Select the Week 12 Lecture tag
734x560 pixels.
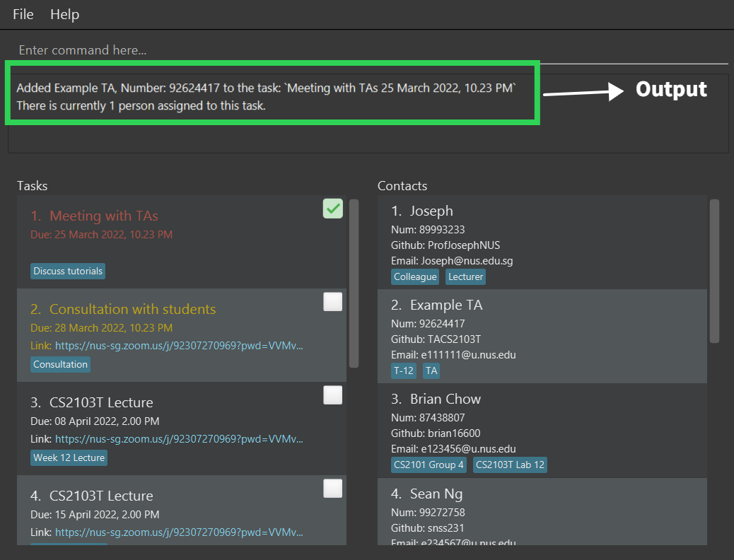tap(69, 457)
